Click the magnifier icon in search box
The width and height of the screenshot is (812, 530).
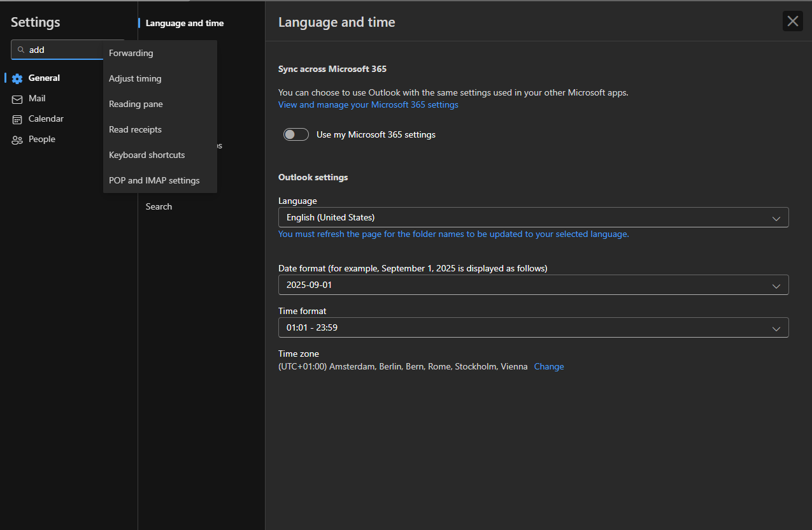tap(21, 50)
